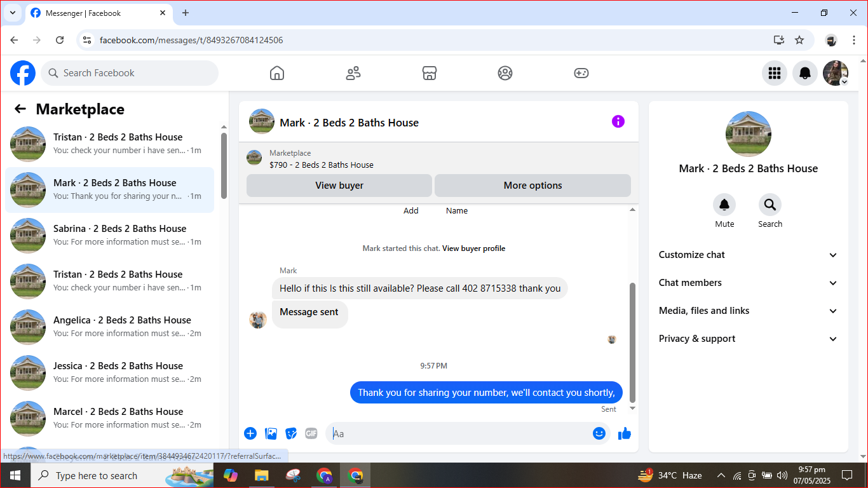The height and width of the screenshot is (488, 868).
Task: Attach a file with the photo icon
Action: click(x=271, y=433)
